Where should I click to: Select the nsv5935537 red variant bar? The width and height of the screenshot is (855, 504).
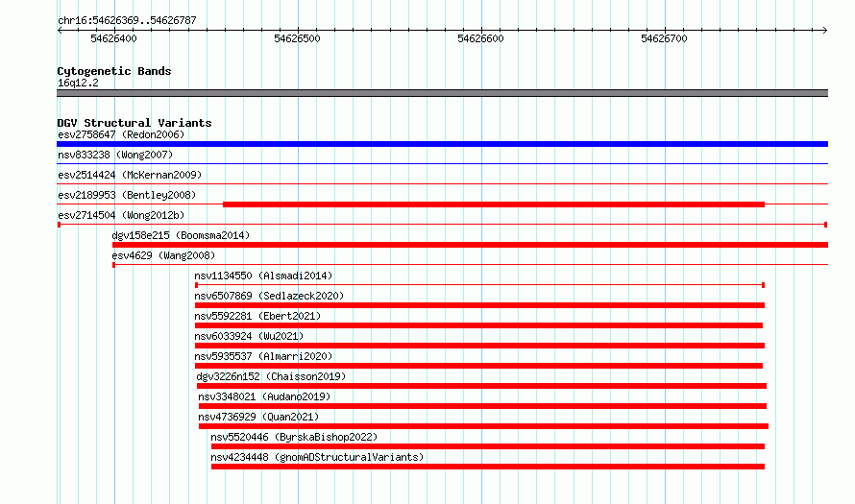click(x=478, y=366)
